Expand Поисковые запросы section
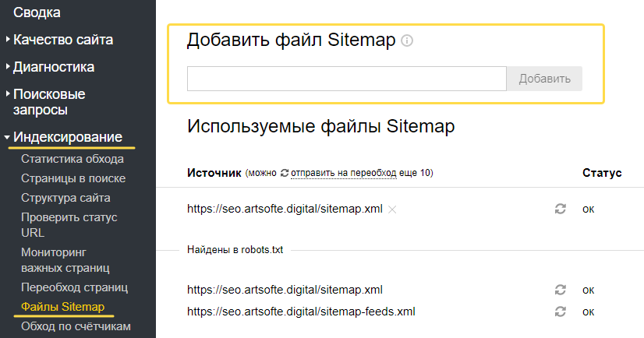Screen dimensions: 644x338 tap(49, 102)
